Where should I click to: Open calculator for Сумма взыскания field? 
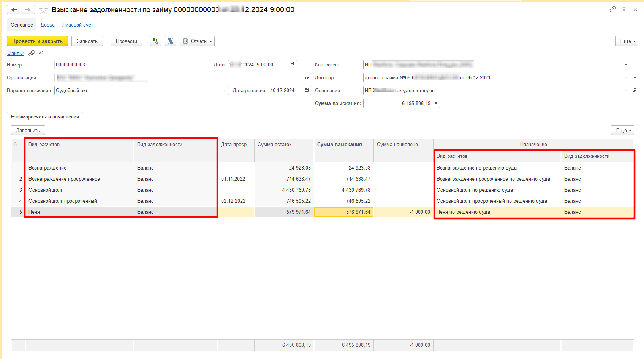pos(435,103)
